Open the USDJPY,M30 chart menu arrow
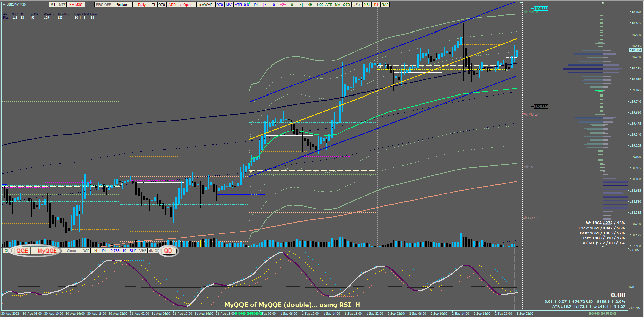Viewport: 644px width, 317px height. click(x=4, y=5)
